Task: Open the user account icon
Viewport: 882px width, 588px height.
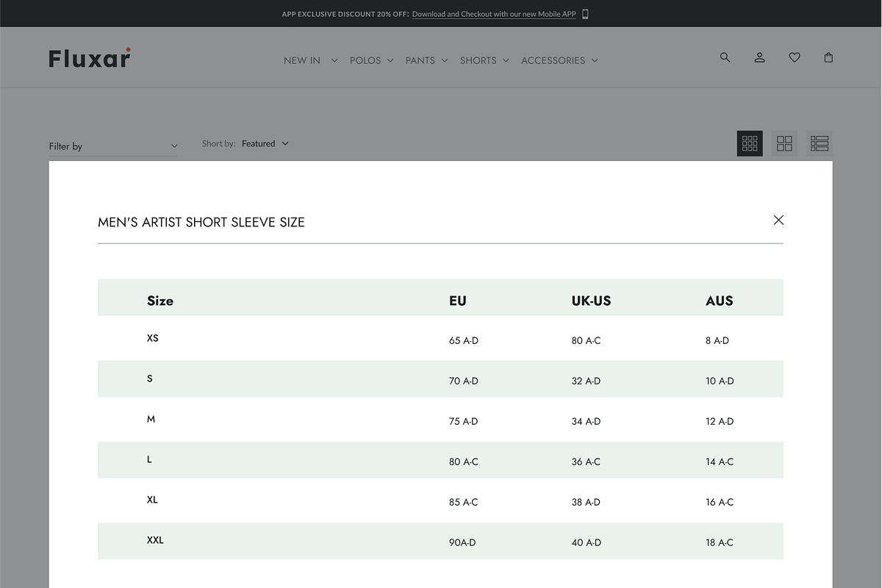Action: coord(759,57)
